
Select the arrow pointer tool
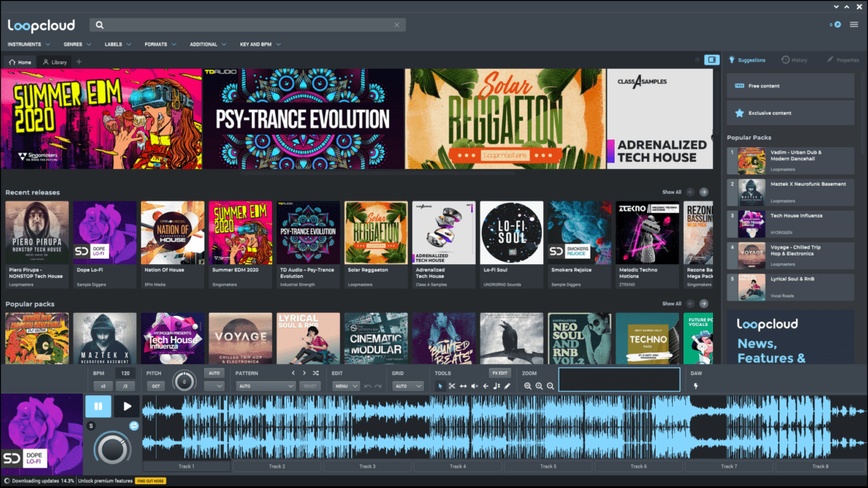point(440,387)
